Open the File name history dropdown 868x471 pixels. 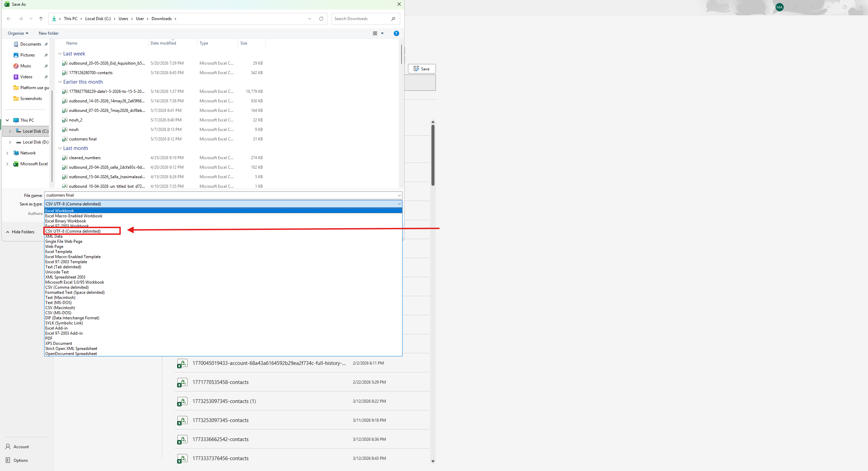click(x=399, y=195)
